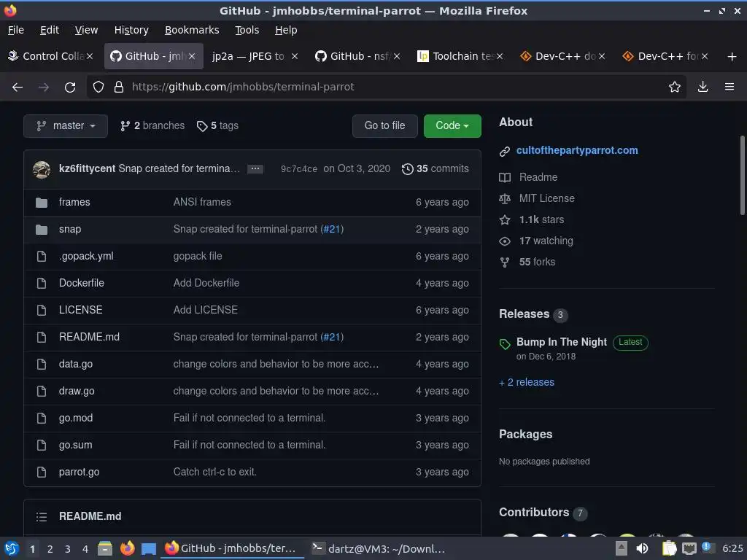
Task: Open the History menu
Action: tap(131, 30)
